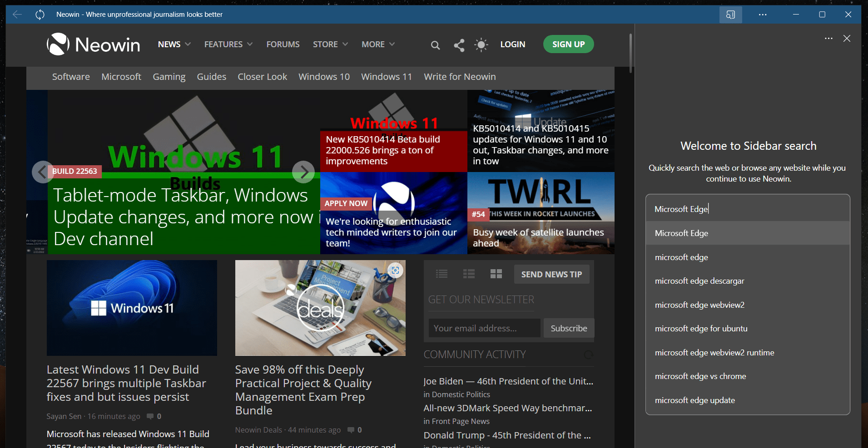868x448 pixels.
Task: Switch to compact list view icon
Action: [442, 274]
